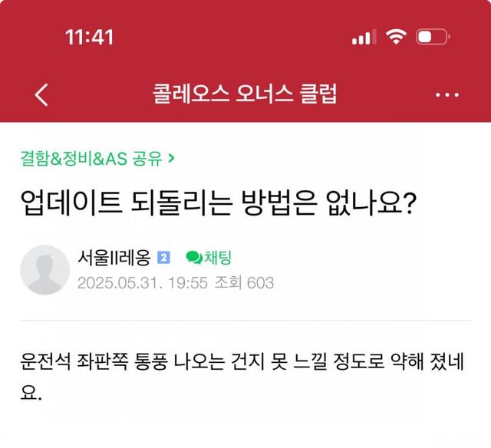Viewport: 491px width, 448px height.
Task: Tap the view count 조회 603
Action: (244, 282)
